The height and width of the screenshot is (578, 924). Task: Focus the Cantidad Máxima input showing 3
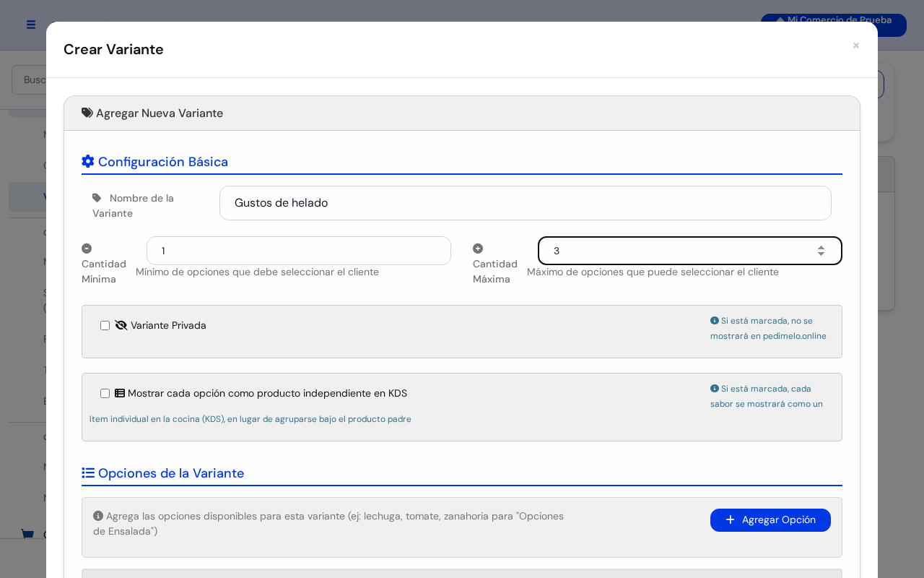690,251
